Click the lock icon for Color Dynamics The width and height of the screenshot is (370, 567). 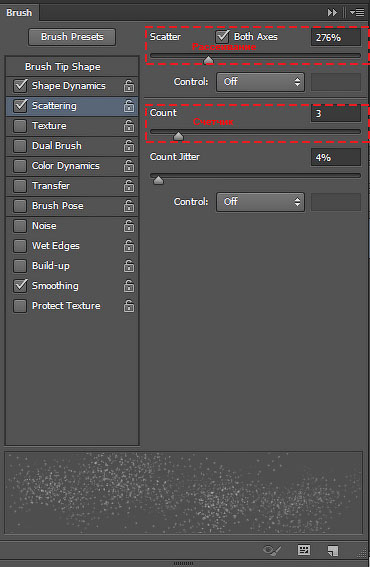coord(129,166)
